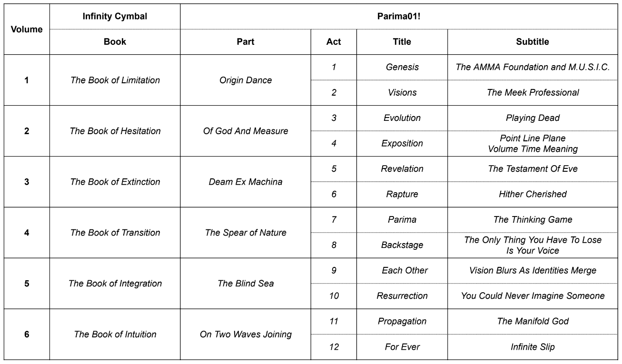
Task: Select Of God And Measure cell
Action: [246, 131]
